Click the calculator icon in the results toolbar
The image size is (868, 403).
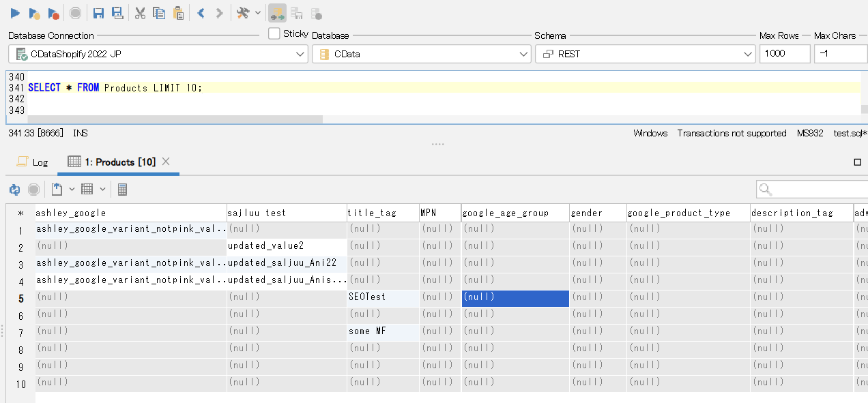[122, 190]
